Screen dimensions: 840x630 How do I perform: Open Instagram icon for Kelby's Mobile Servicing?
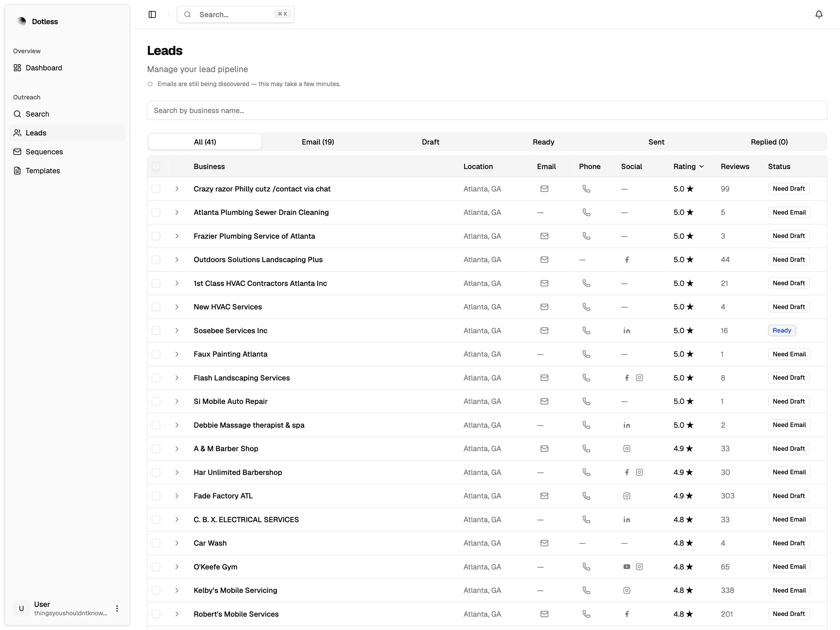(626, 590)
